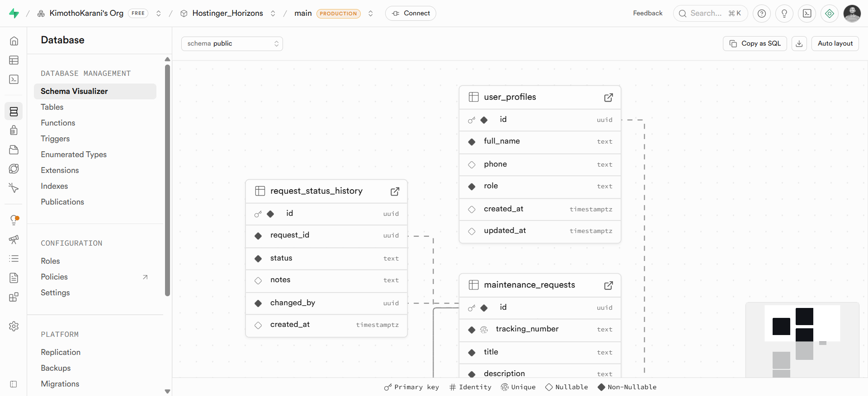The image size is (868, 396).
Task: Open Reports telescope icon in sidebar
Action: click(x=14, y=239)
